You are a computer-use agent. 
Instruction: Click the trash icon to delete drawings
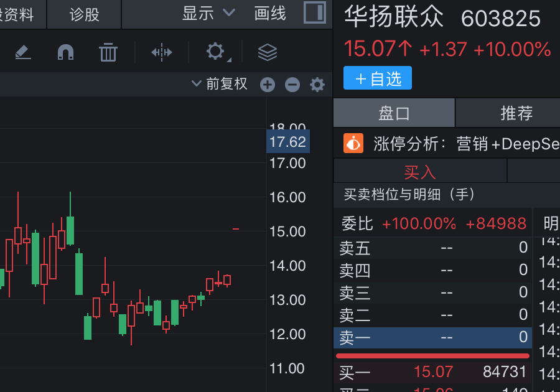pyautogui.click(x=108, y=52)
